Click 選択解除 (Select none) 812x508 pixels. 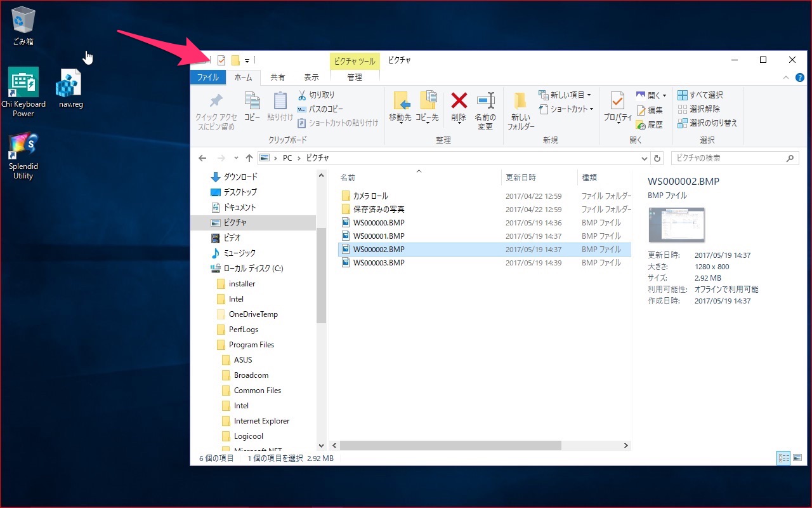[698, 109]
